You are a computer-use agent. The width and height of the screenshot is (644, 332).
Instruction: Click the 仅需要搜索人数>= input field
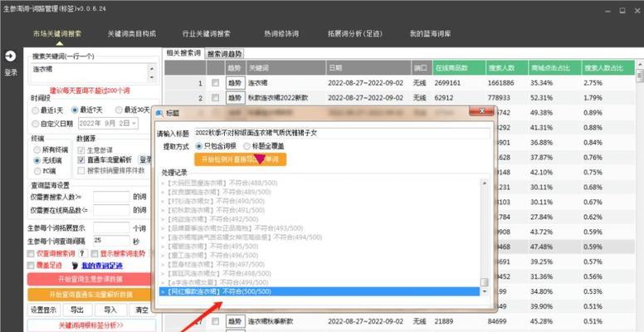(111, 198)
